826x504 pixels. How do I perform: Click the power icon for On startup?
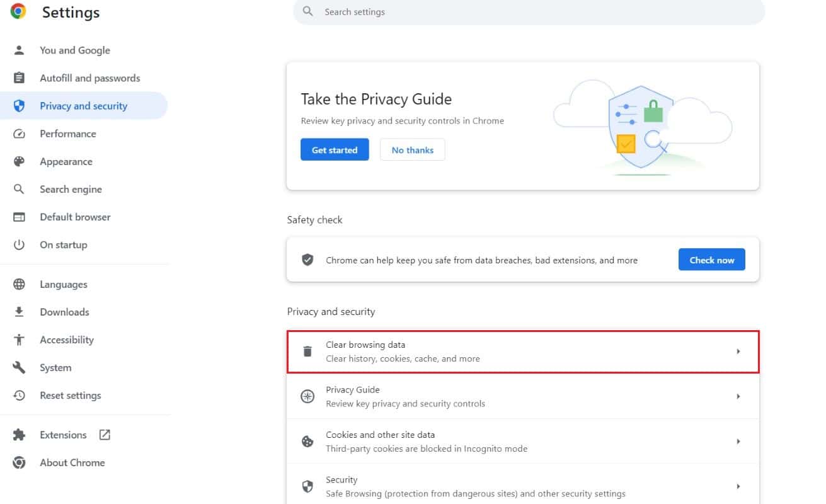click(x=19, y=244)
